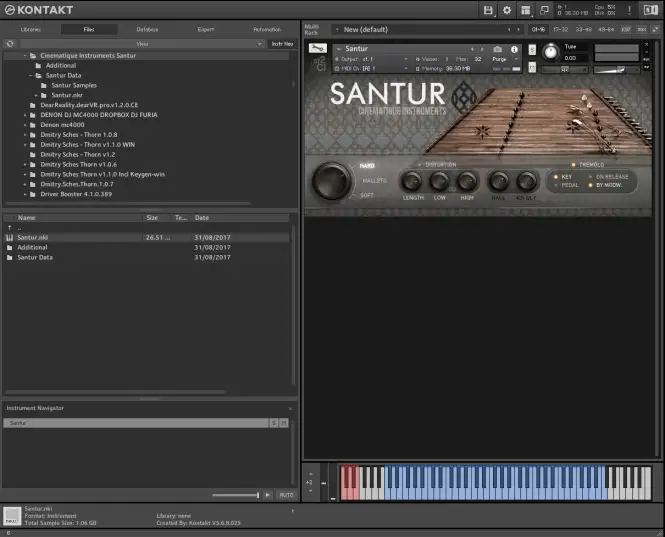This screenshot has width=665, height=537.
Task: Show rack page 17-32
Action: (560, 29)
